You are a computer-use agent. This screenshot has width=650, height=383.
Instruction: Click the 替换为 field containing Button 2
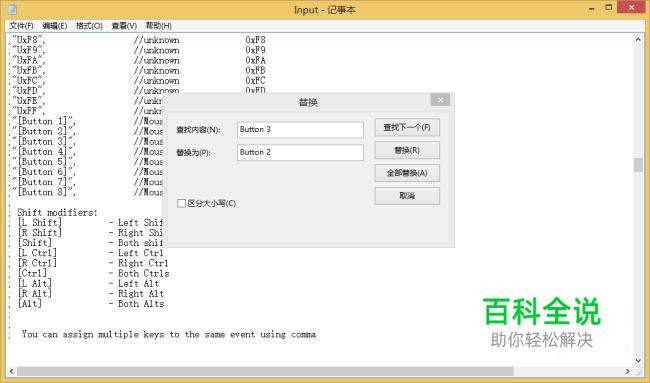coord(300,152)
